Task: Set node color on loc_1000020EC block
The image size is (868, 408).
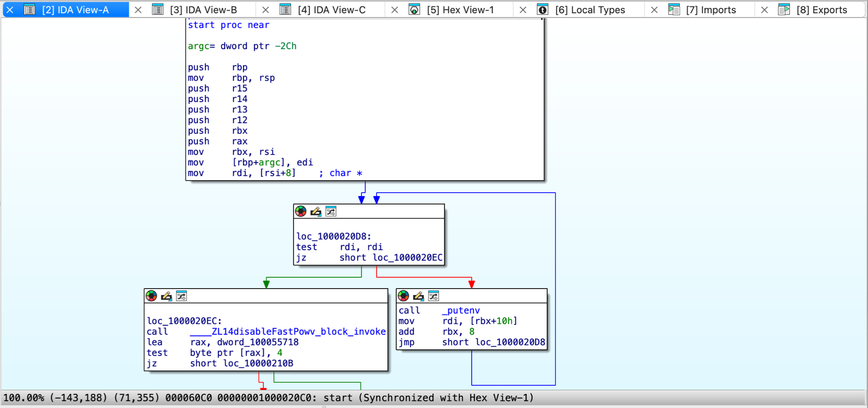Action: (151, 296)
